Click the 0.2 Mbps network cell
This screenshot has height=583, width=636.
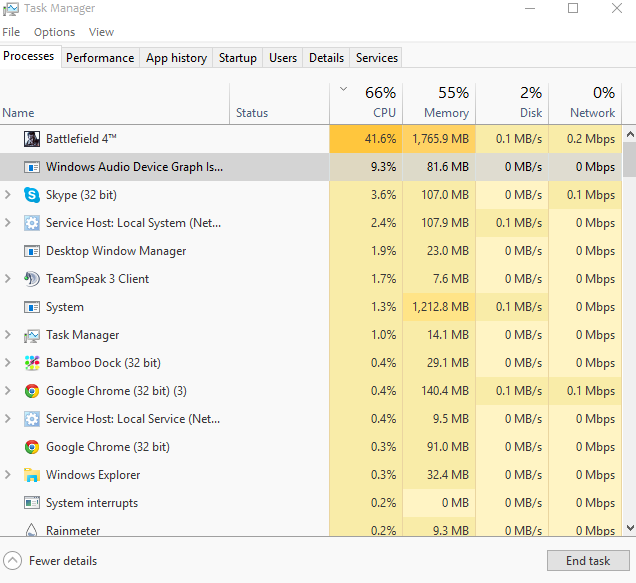(585, 139)
